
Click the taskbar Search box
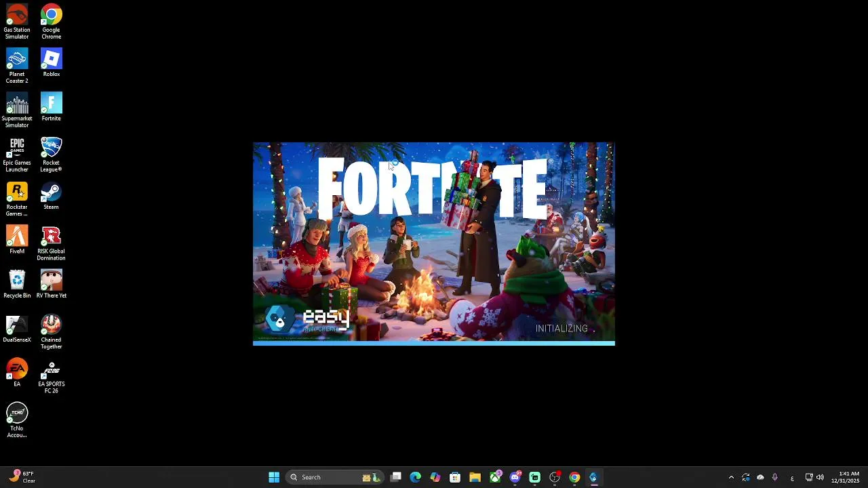[334, 477]
